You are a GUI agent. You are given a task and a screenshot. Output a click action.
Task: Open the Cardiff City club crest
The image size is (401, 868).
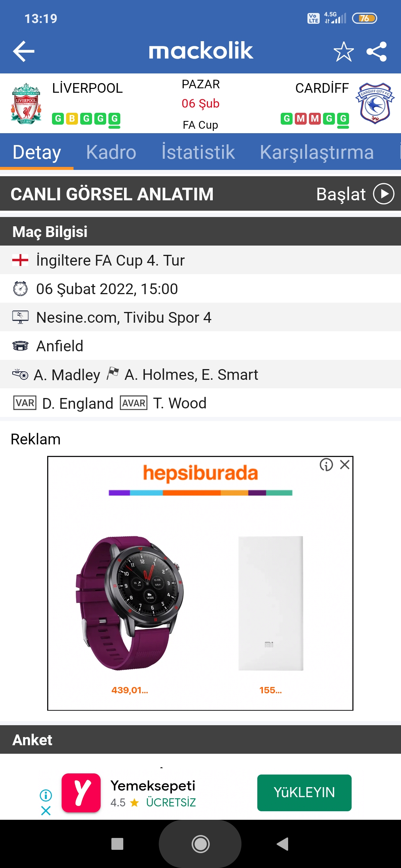coord(375,103)
